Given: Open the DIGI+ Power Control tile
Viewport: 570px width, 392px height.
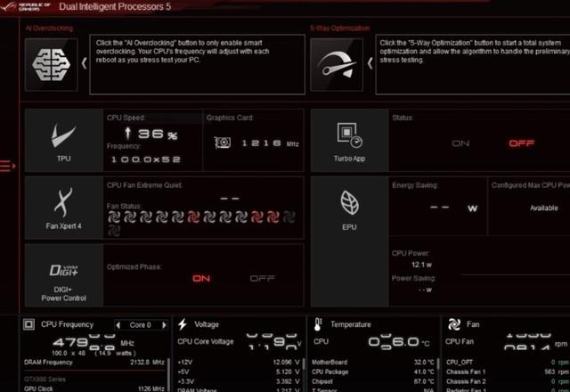Looking at the screenshot, I should point(64,275).
